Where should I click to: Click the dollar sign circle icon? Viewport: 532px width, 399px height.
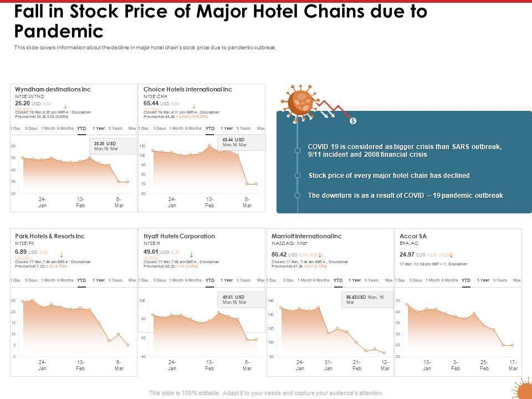coord(353,121)
